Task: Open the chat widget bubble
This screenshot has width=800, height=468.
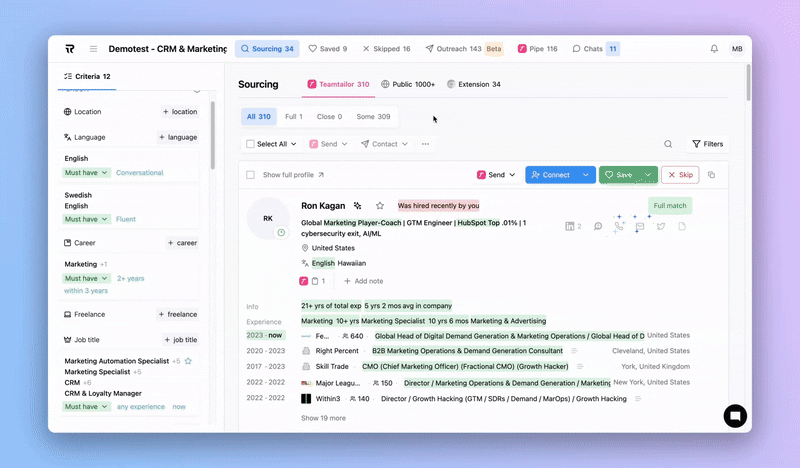Action: click(735, 415)
